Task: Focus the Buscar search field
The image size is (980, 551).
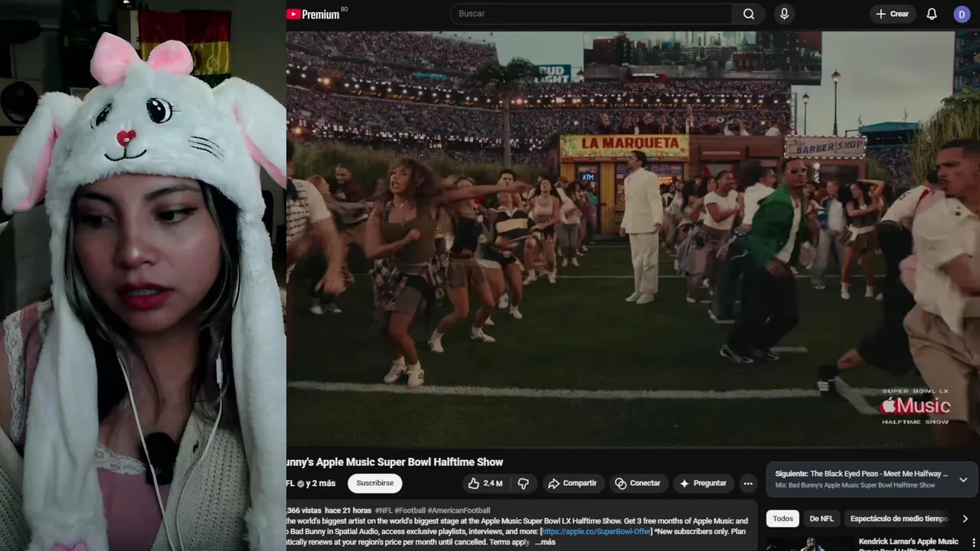Action: pos(591,14)
